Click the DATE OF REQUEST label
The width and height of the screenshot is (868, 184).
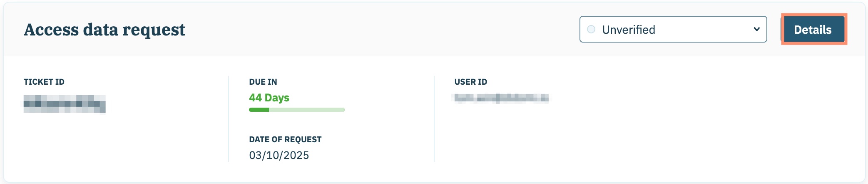click(x=285, y=139)
